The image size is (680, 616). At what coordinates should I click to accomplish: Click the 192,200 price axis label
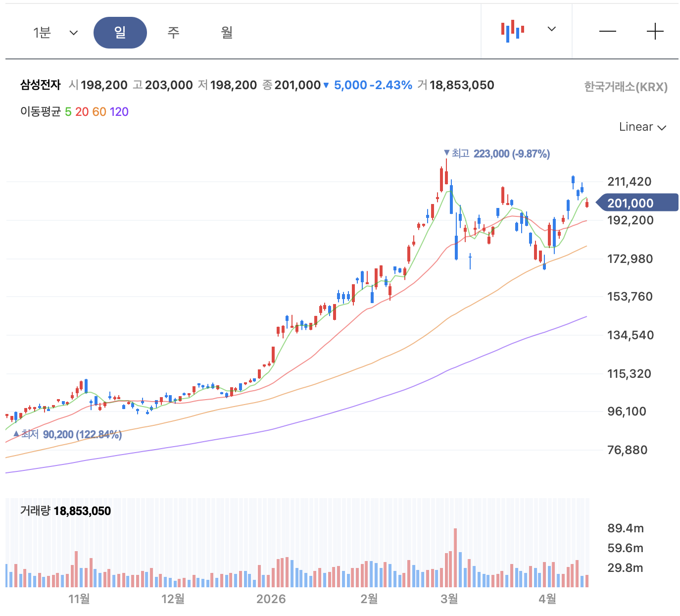(631, 220)
